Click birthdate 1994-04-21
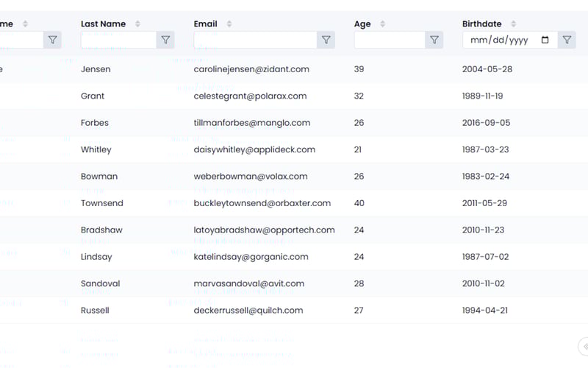The image size is (588, 368). [x=485, y=310]
